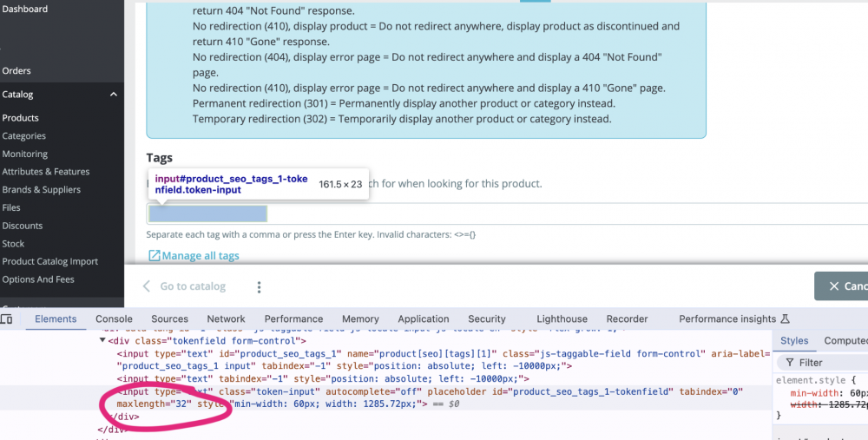Open the Performance insights tab
Viewport: 868px width, 440px height.
click(727, 319)
